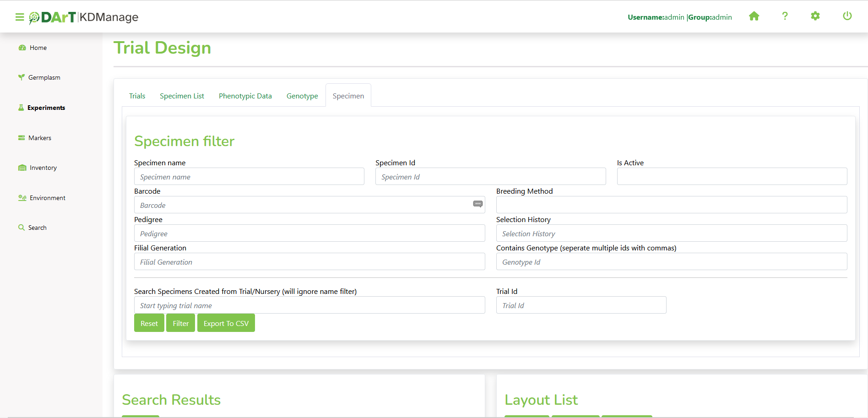Open the Breeding Method dropdown
This screenshot has width=868, height=418.
(671, 205)
